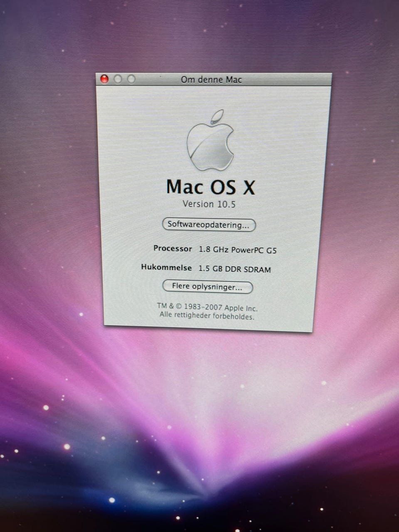Image resolution: width=399 pixels, height=532 pixels.
Task: Click the Alle rettigheder forbeholdes text
Action: click(x=207, y=316)
